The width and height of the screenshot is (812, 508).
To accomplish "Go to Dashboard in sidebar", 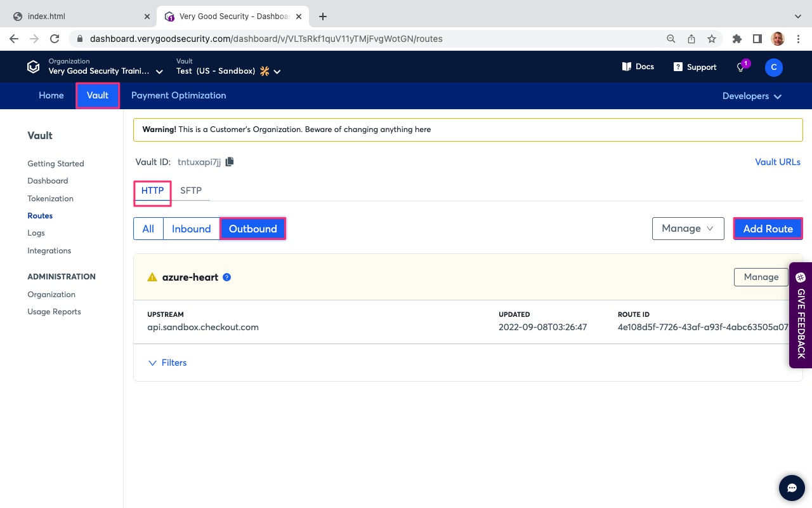I will (48, 181).
